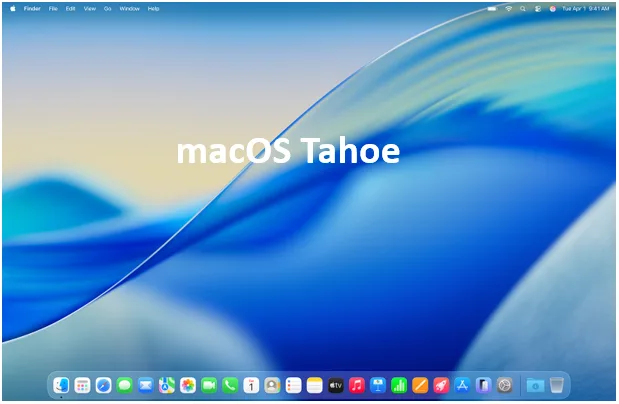Image resolution: width=619 pixels, height=404 pixels.
Task: Open the Apps launcher in the Dock
Action: point(82,385)
